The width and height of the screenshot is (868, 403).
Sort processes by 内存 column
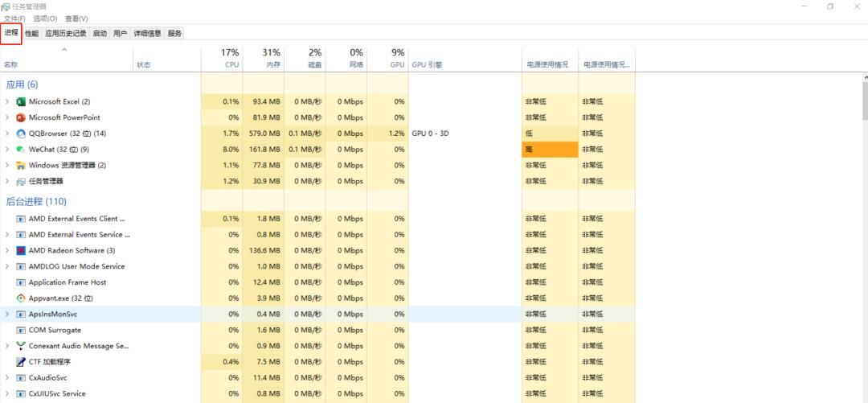264,59
